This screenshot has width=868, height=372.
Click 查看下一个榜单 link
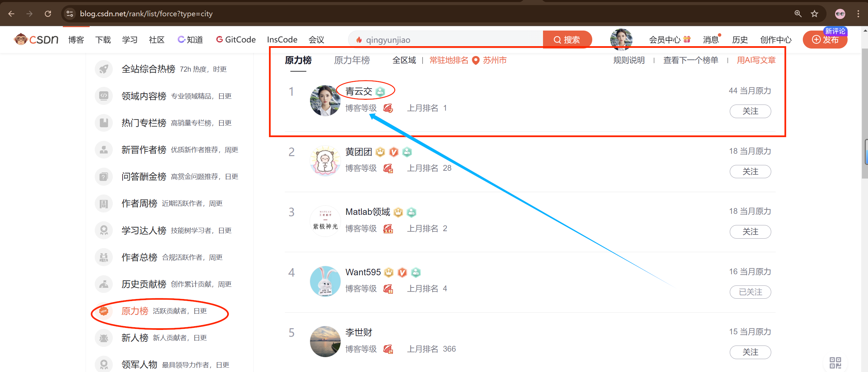point(691,60)
